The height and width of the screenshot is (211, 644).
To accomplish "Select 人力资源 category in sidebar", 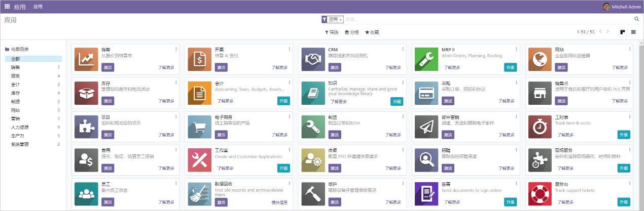I will (x=20, y=128).
